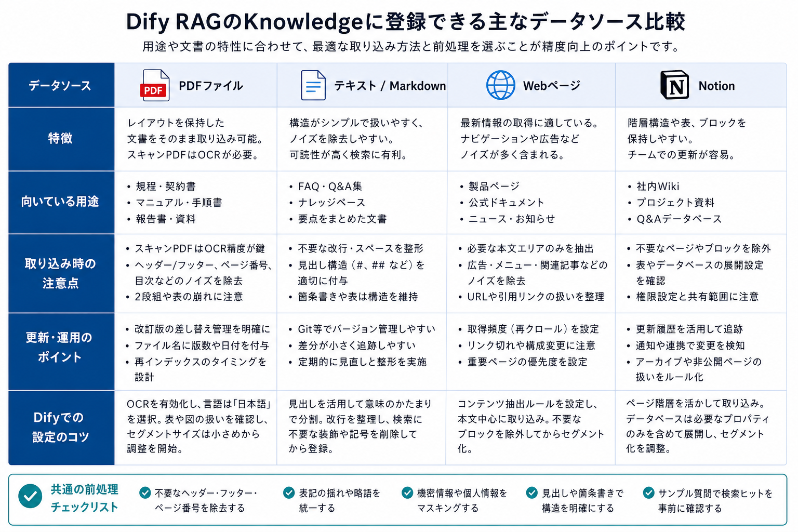Click the text チームでの更新が容易。
The image size is (798, 532).
click(681, 155)
